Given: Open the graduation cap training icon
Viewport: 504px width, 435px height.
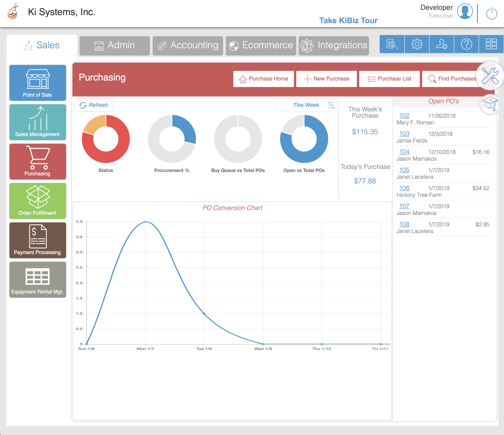Looking at the screenshot, I should 490,104.
